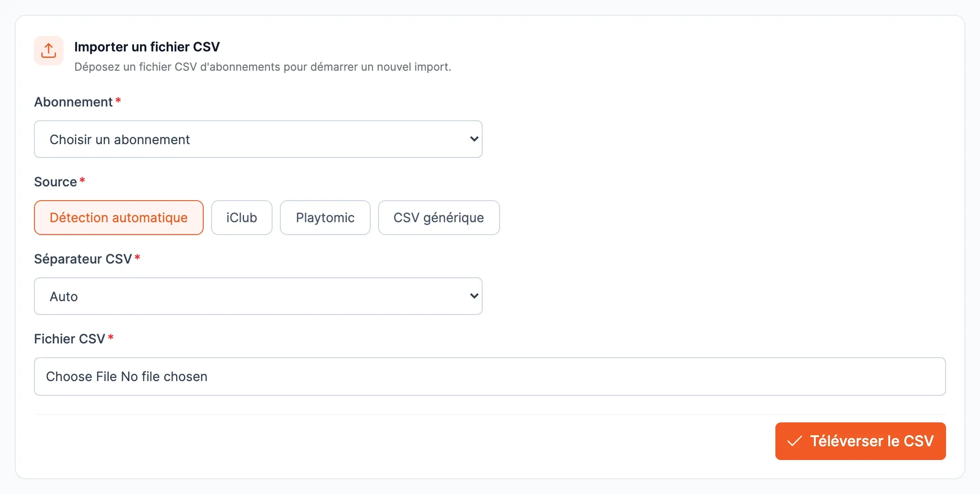
Task: Click the Source field label
Action: 56,182
